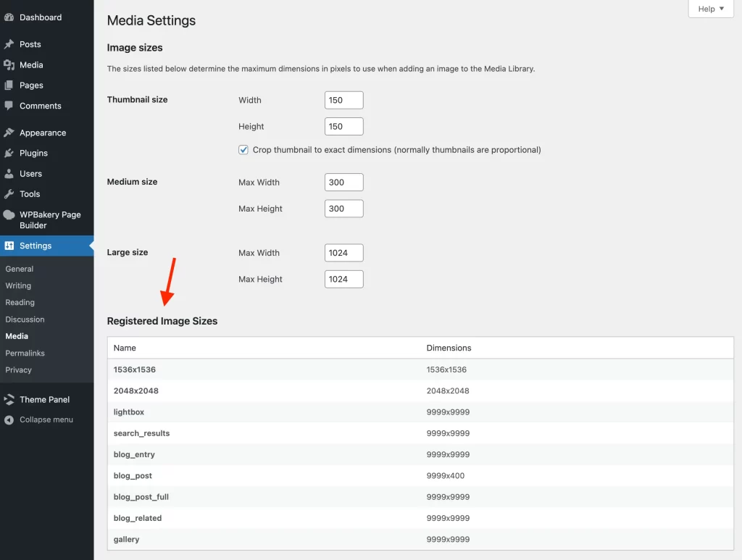Toggle Crop thumbnail to exact dimensions checkbox
The width and height of the screenshot is (742, 560).
pyautogui.click(x=243, y=150)
